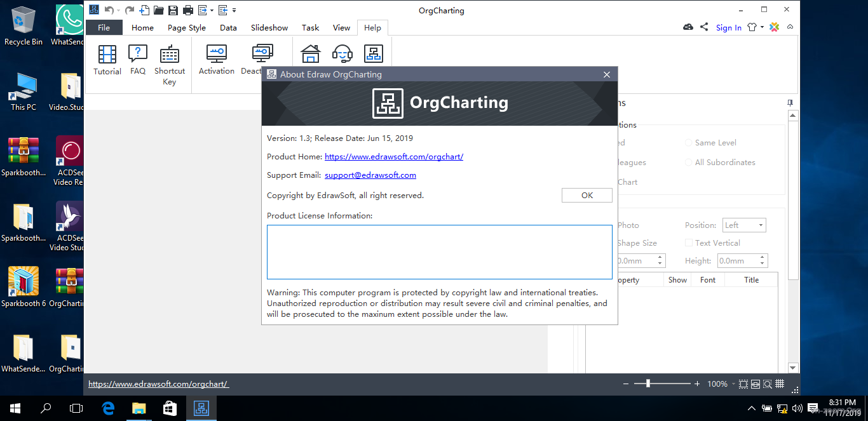Open the theme dropdown arrow beside shirt

click(762, 27)
